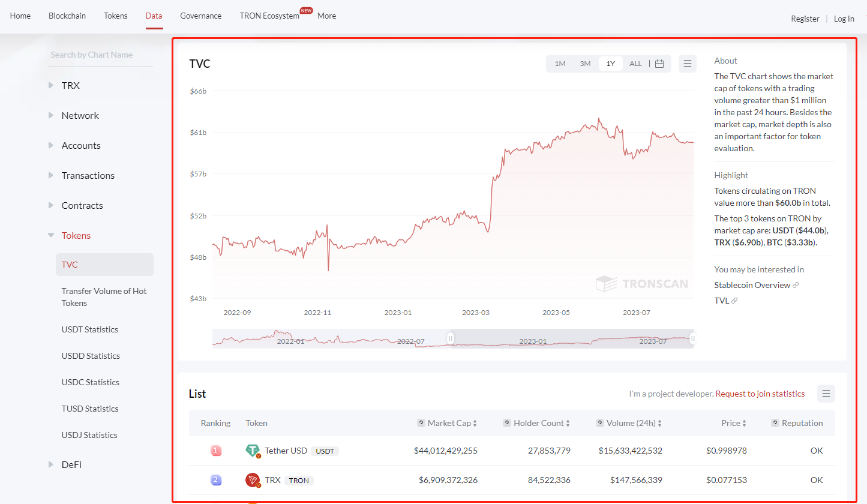Click the Reputation help question icon
The height and width of the screenshot is (504, 867).
pos(775,423)
